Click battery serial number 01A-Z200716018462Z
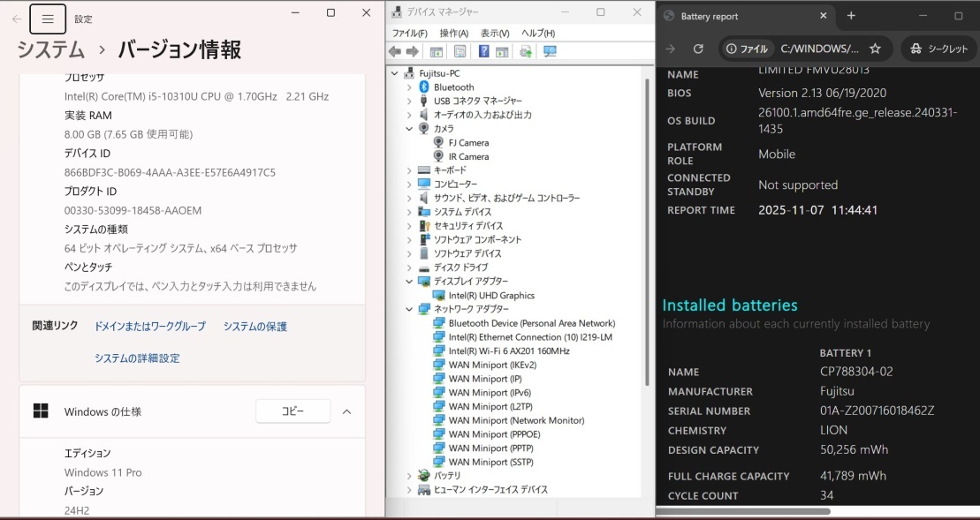 [x=877, y=411]
